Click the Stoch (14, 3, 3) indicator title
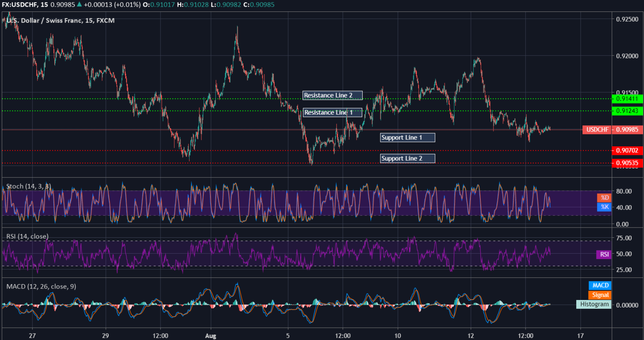 tap(29, 186)
